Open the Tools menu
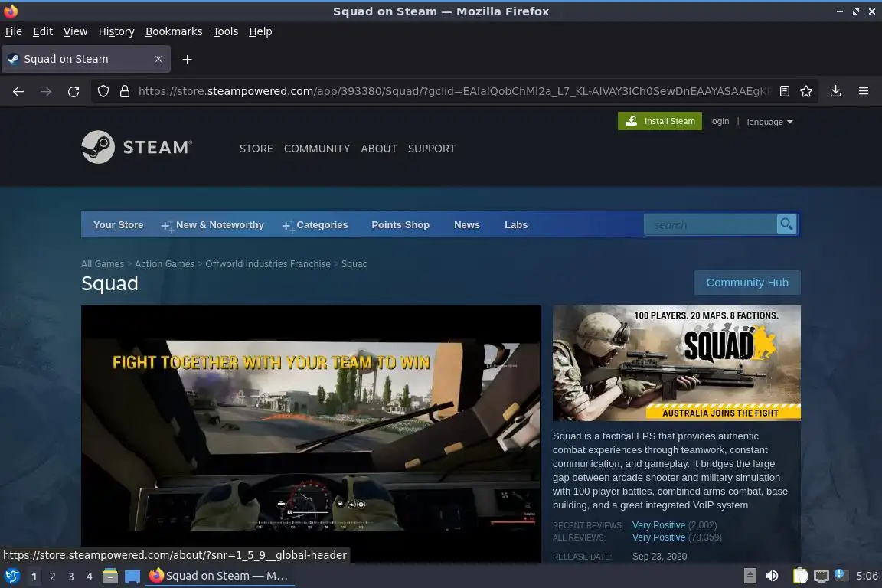This screenshot has width=882, height=588. tap(226, 31)
